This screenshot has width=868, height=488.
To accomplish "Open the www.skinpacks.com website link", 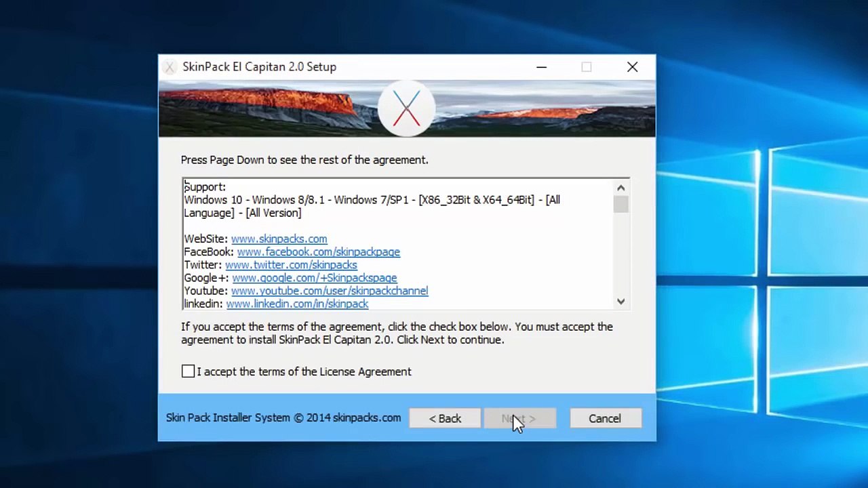I will [x=279, y=239].
